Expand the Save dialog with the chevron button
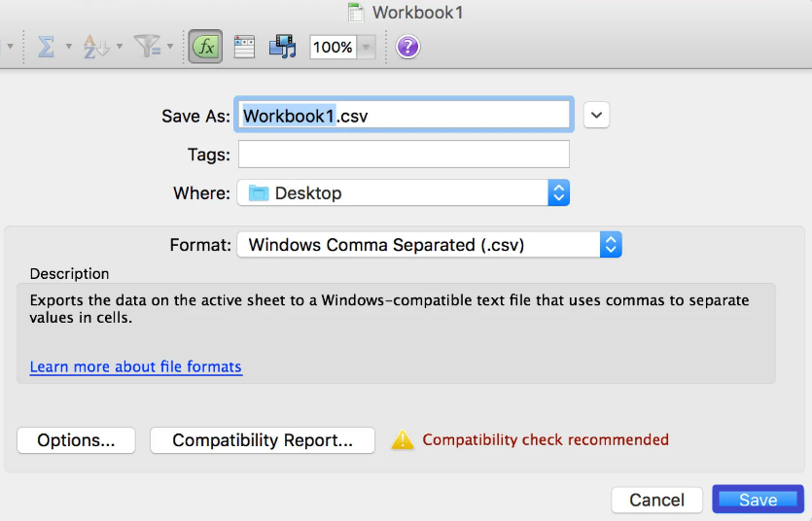The height and width of the screenshot is (521, 812). point(596,115)
